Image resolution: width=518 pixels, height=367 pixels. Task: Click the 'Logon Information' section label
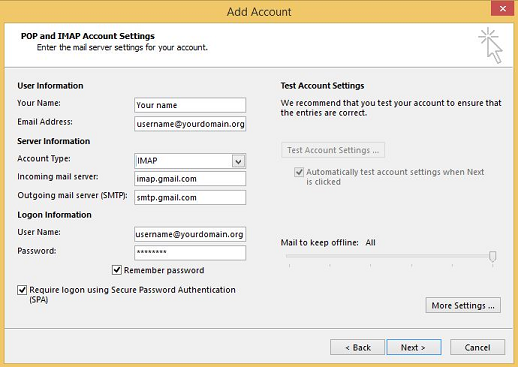(54, 215)
